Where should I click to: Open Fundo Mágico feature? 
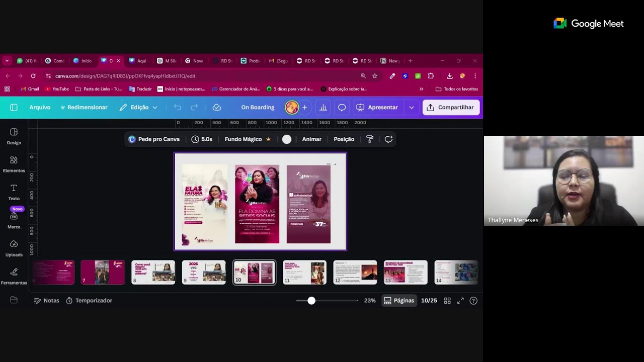[x=248, y=139]
